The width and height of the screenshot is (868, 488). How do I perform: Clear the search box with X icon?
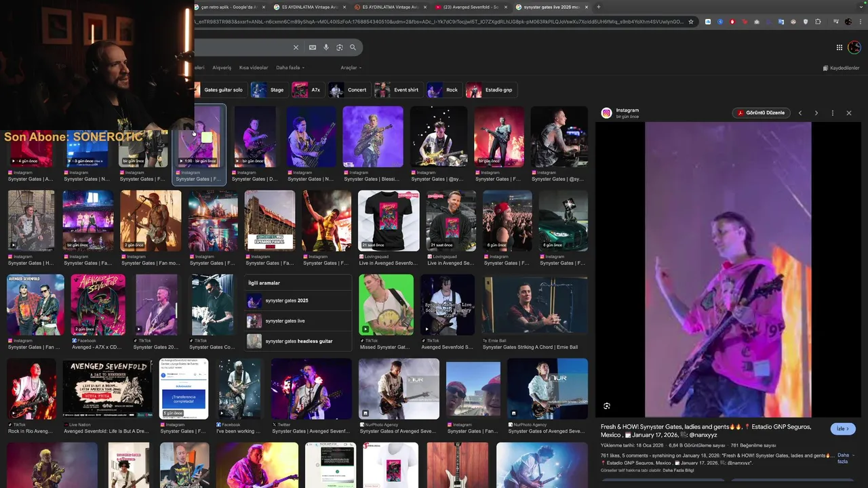point(296,47)
